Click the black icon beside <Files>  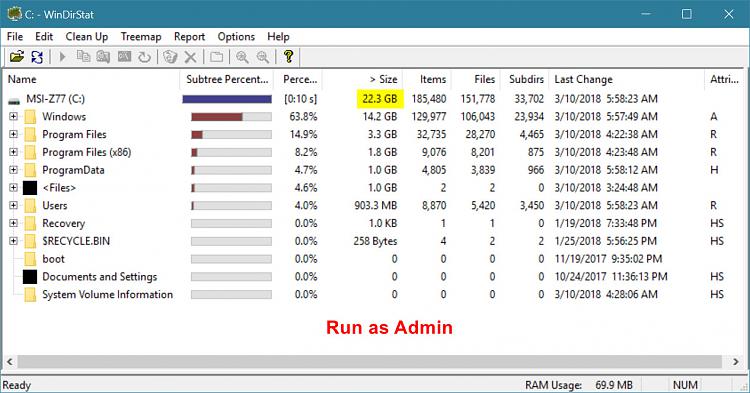click(x=30, y=188)
